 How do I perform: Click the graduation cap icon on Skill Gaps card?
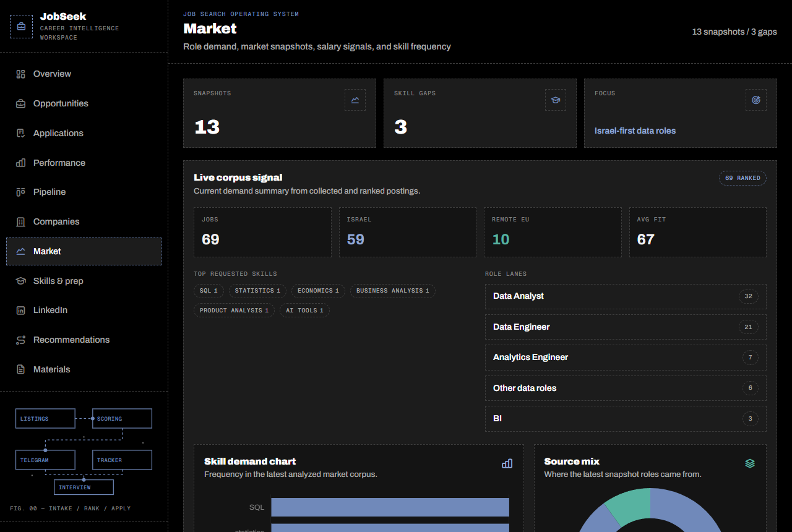coord(556,100)
